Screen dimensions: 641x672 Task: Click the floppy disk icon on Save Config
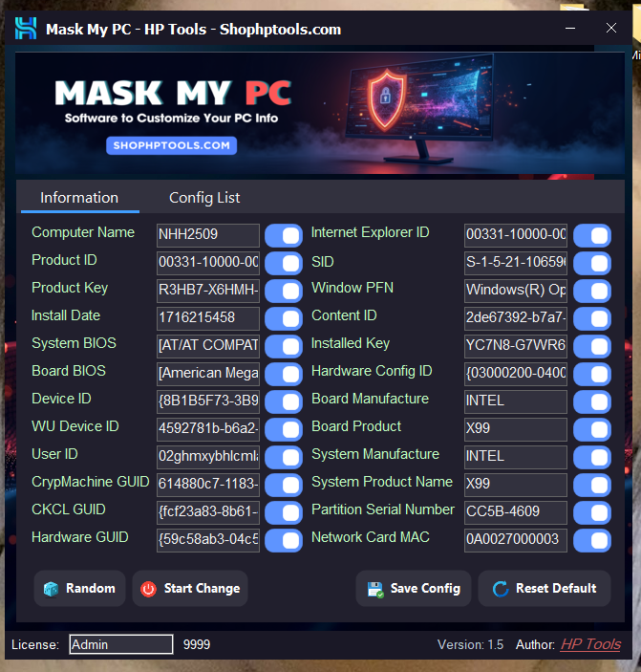pos(375,589)
